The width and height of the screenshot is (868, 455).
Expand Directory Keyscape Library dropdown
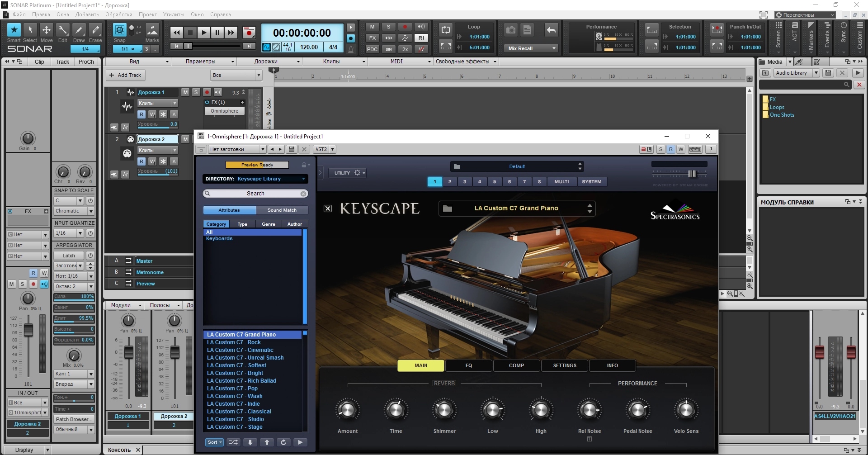(255, 179)
